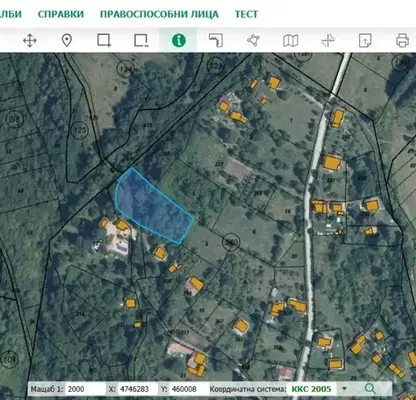This screenshot has height=400, width=416.
Task: Click the X coordinate field 4746283
Action: [138, 389]
